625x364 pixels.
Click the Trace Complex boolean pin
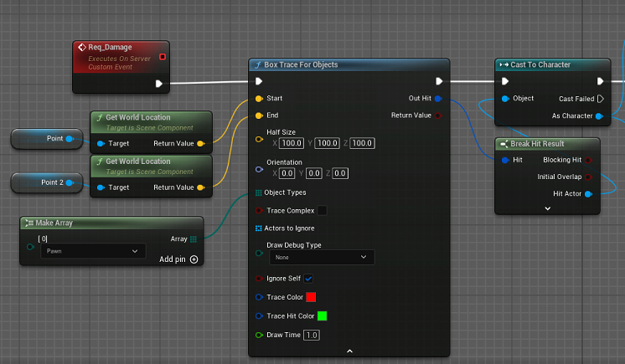click(259, 211)
